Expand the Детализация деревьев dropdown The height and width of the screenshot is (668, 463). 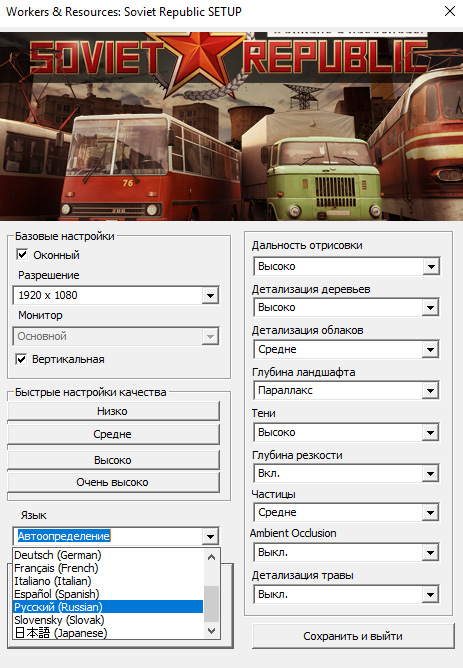(346, 307)
